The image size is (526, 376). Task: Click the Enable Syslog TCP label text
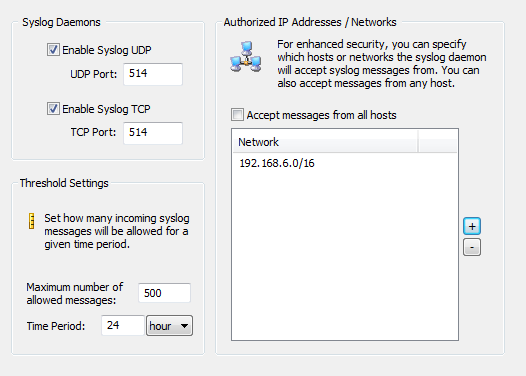click(106, 109)
